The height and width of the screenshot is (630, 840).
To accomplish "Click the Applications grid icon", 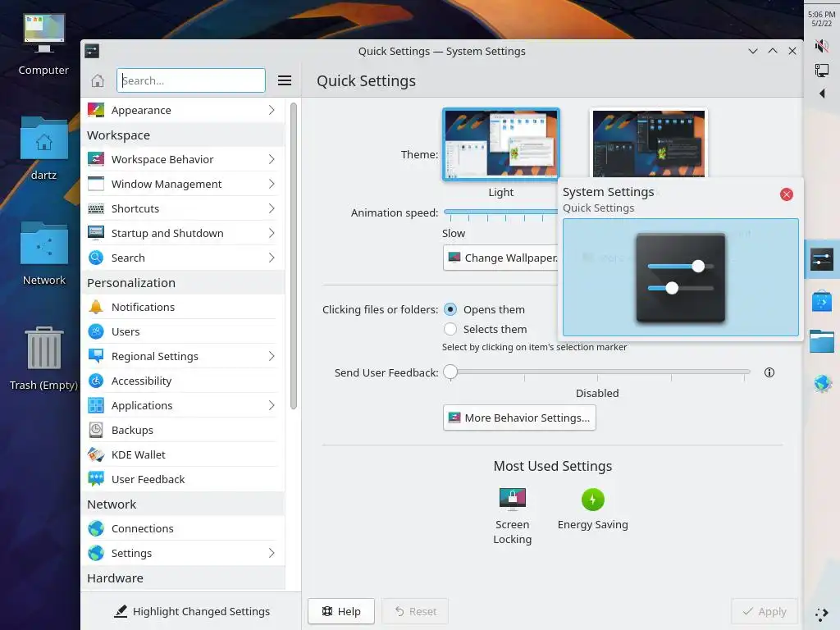I will coord(96,405).
